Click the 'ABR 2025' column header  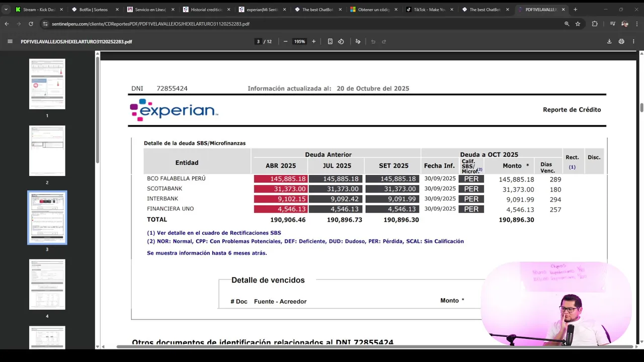pos(281,166)
